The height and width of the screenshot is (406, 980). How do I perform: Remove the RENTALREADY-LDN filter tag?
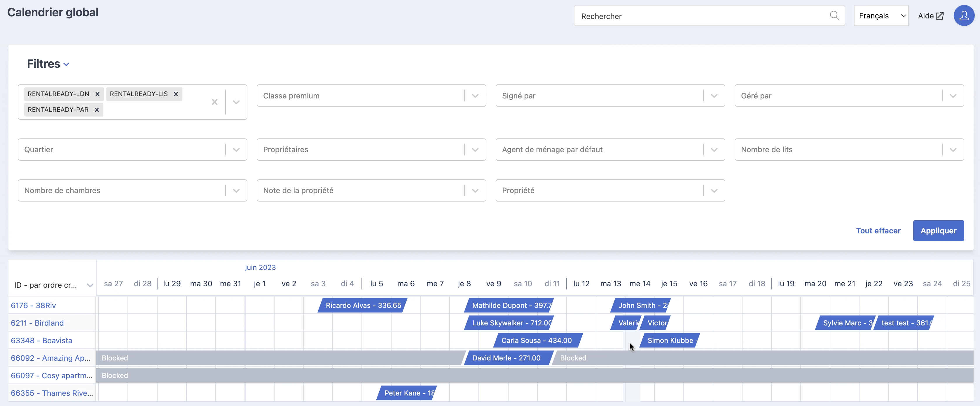pyautogui.click(x=97, y=94)
